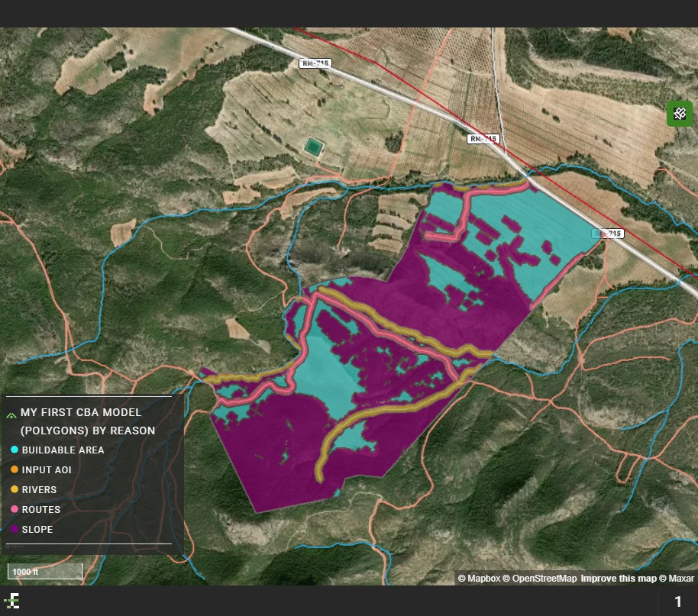Screen dimensions: 698x616
Task: Click the orange Input AOI legend swatch
Action: 15,469
